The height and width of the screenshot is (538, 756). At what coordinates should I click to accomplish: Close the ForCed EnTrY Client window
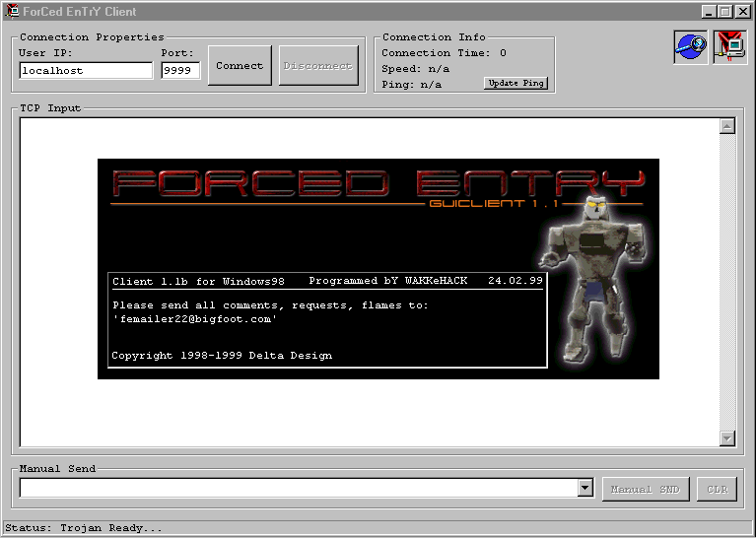[x=742, y=12]
